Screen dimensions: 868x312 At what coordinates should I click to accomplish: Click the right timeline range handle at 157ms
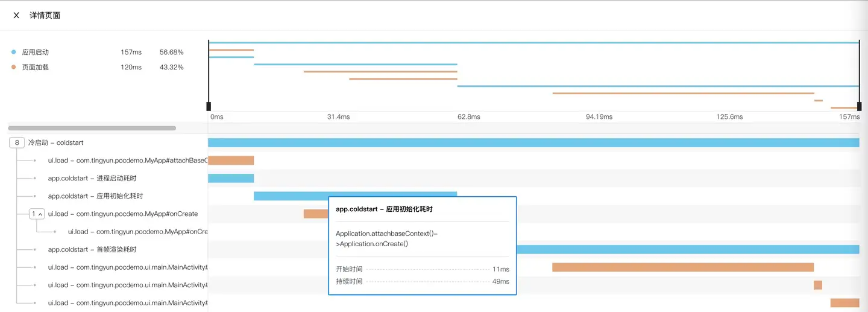point(859,106)
